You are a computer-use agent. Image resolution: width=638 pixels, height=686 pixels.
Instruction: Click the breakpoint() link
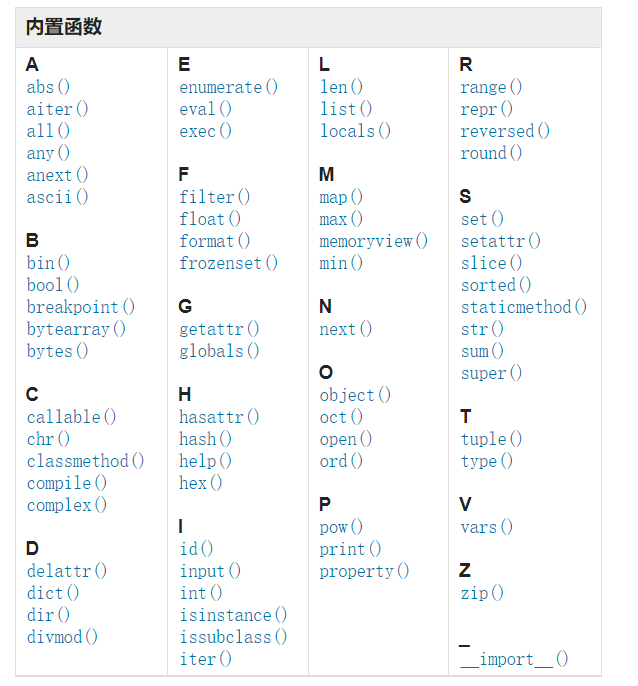pyautogui.click(x=81, y=308)
